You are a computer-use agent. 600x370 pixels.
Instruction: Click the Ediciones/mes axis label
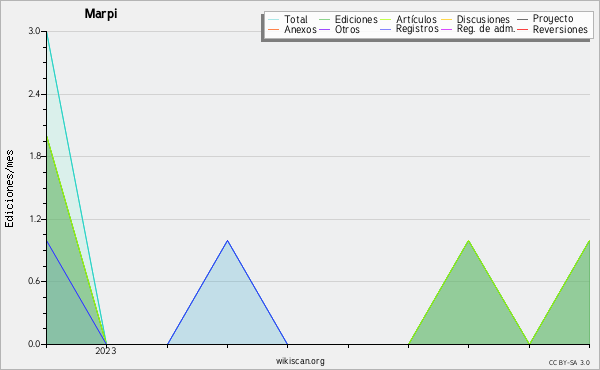[9, 188]
